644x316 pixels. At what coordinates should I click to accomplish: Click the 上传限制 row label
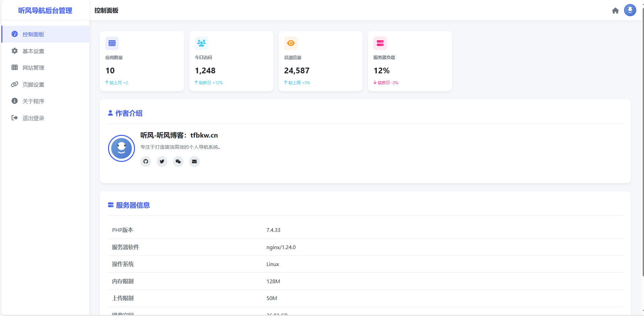123,298
